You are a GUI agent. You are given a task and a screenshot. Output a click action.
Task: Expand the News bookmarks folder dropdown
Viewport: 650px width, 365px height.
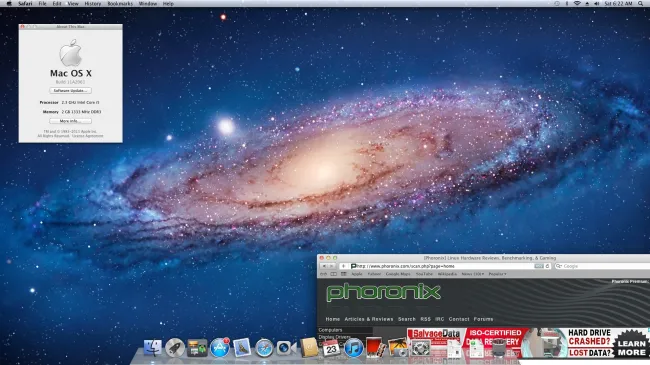tap(473, 274)
